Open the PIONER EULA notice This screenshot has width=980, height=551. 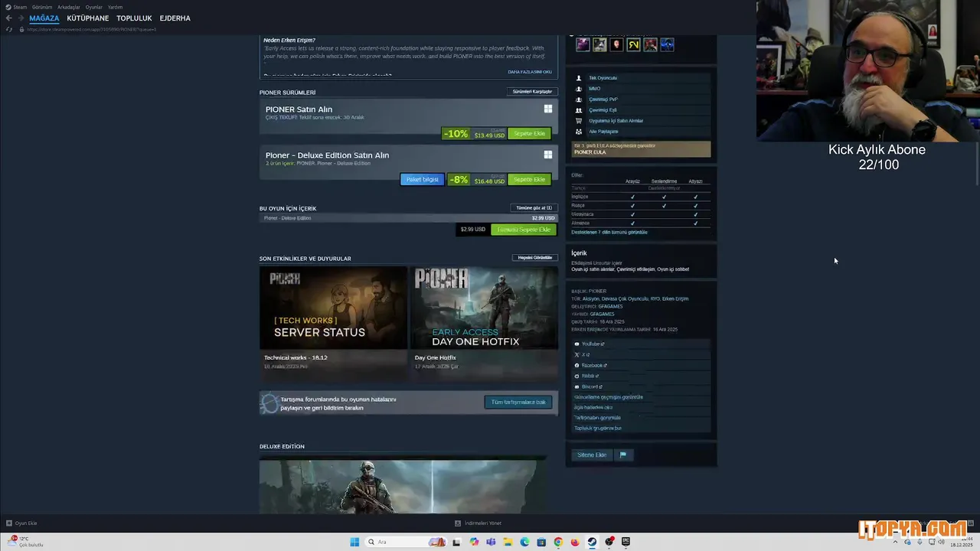(642, 149)
